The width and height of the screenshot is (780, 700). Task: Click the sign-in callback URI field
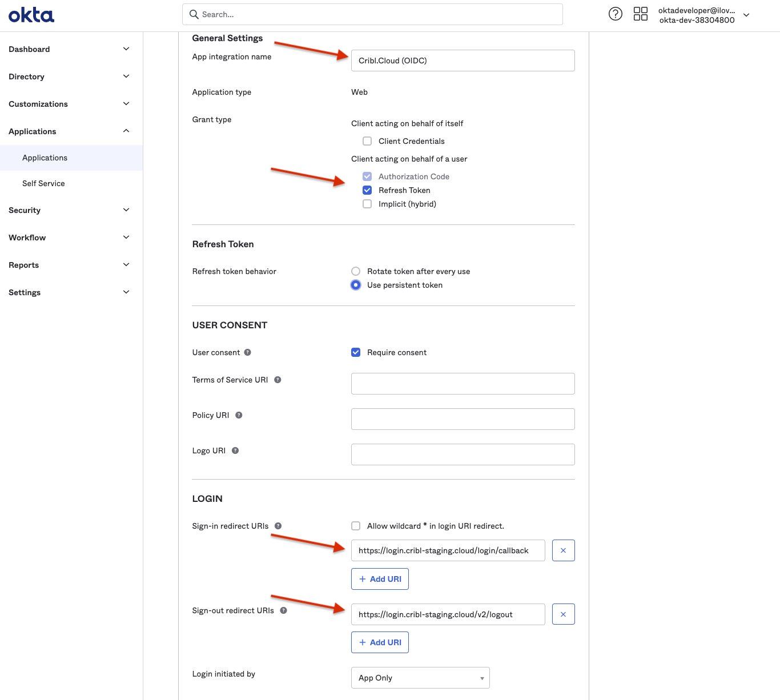448,550
